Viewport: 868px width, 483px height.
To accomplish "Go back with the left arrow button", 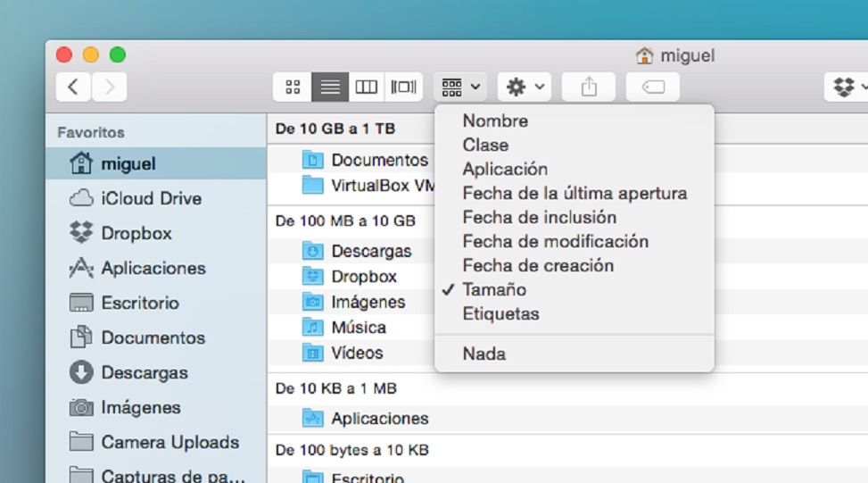I will point(73,87).
